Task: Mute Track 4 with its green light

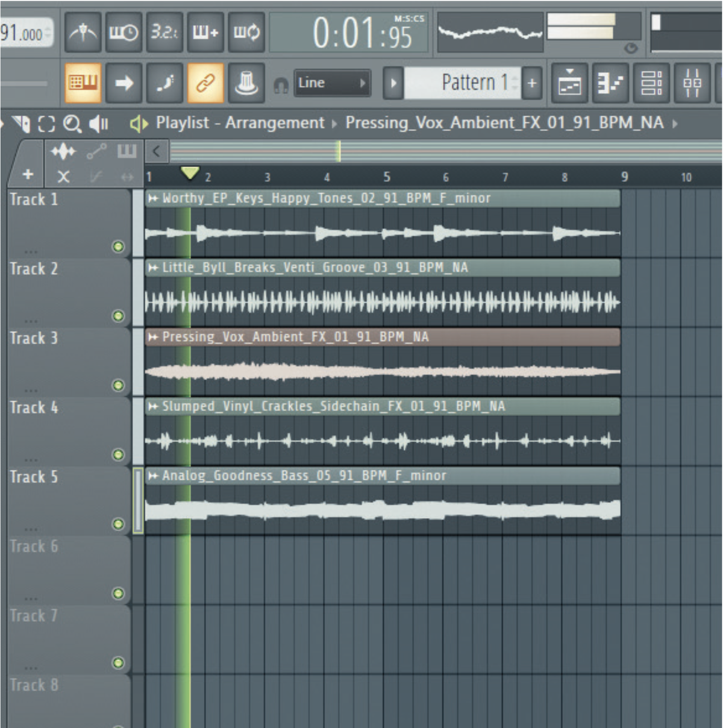Action: [x=118, y=454]
